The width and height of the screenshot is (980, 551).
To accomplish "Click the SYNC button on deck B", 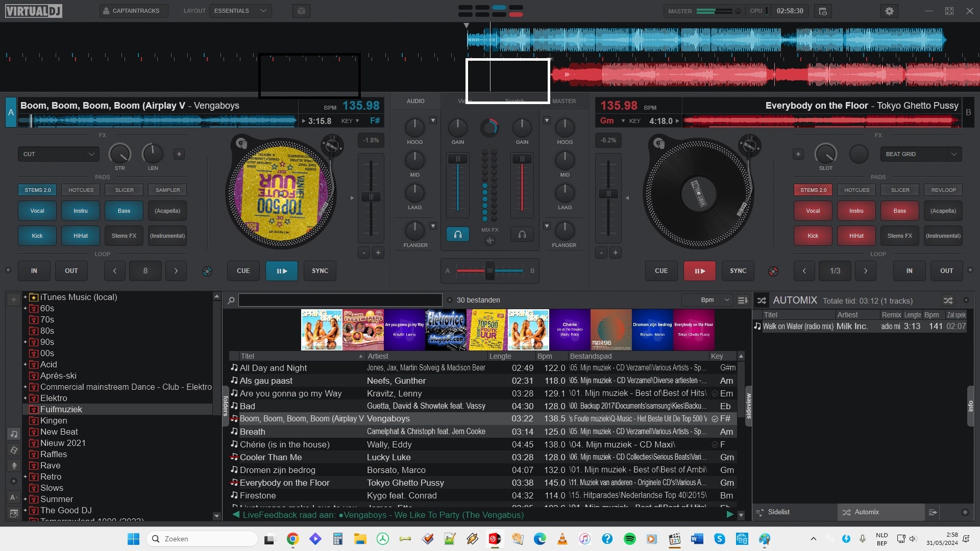I will [x=739, y=270].
